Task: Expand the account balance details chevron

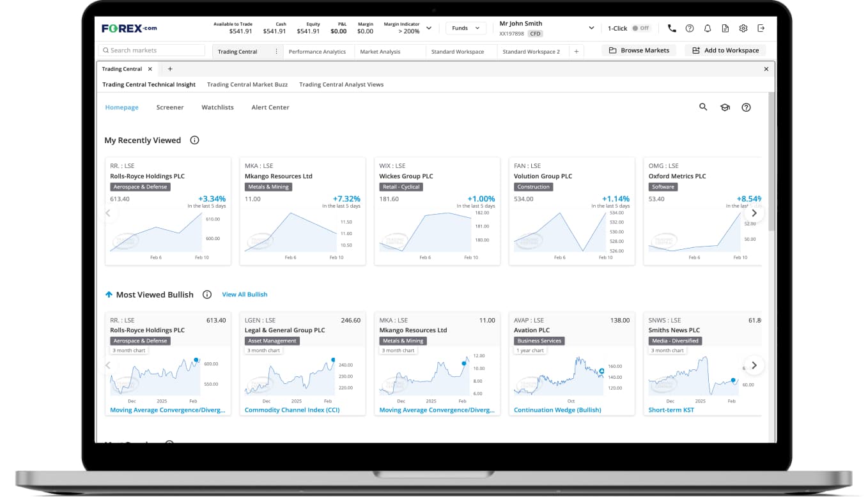Action: [x=429, y=28]
